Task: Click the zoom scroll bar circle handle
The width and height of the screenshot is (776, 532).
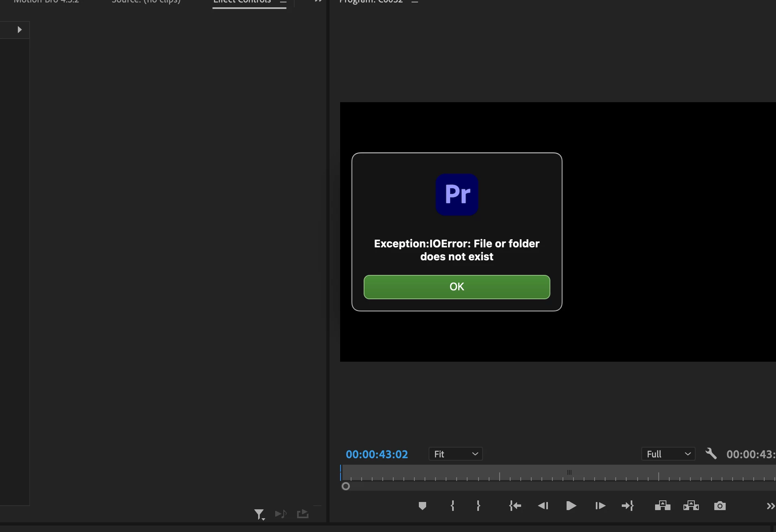Action: (346, 486)
